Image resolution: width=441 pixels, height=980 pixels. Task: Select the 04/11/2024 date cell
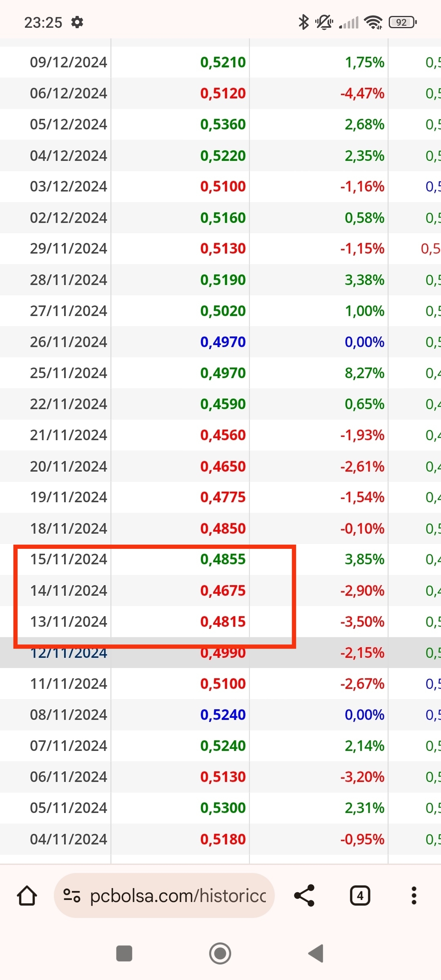pyautogui.click(x=69, y=839)
